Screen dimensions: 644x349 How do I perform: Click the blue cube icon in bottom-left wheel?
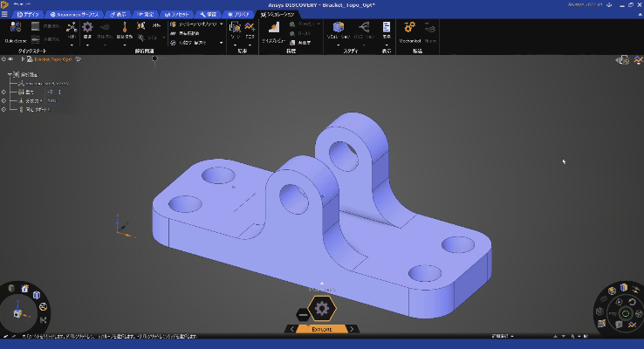click(x=37, y=295)
